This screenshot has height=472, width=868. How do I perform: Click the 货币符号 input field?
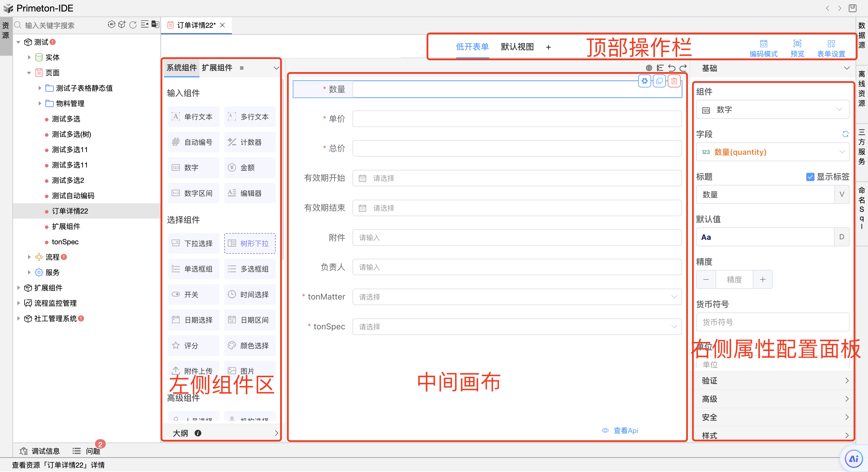tap(772, 322)
